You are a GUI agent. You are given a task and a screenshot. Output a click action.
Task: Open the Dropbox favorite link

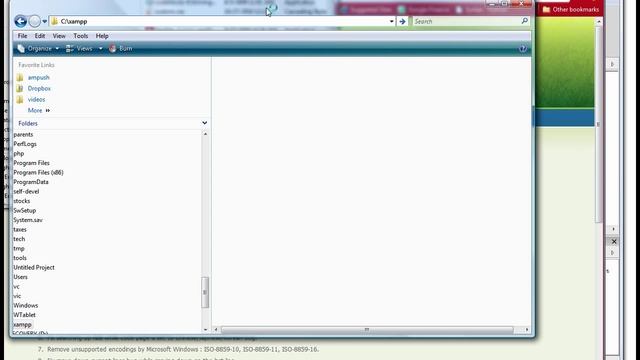[39, 89]
